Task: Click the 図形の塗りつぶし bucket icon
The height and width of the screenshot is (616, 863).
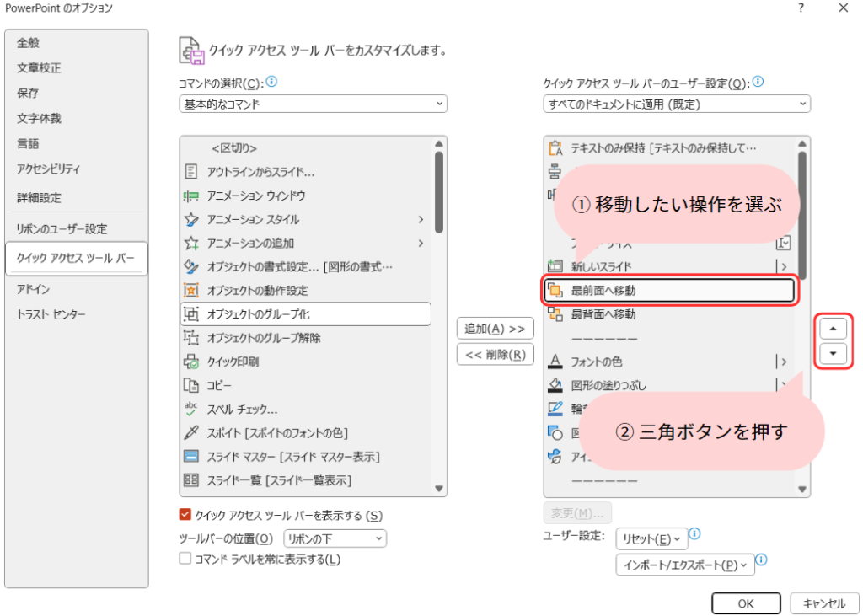Action: point(555,385)
